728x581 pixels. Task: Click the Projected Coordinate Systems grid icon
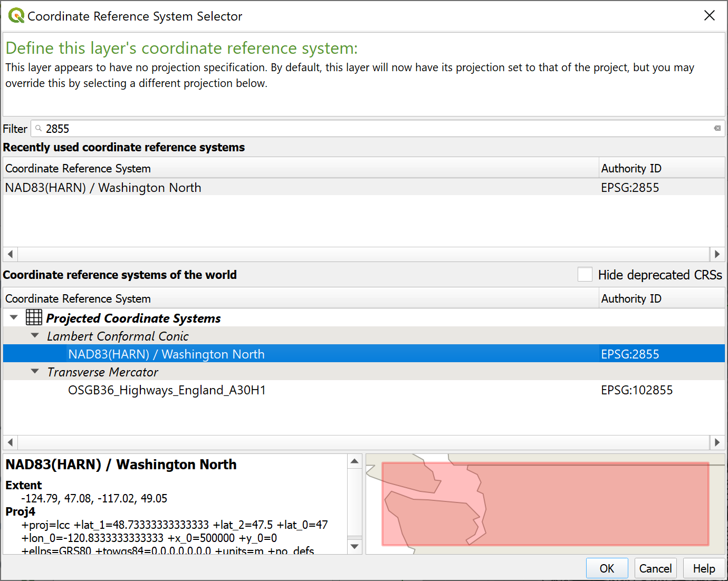pyautogui.click(x=34, y=317)
